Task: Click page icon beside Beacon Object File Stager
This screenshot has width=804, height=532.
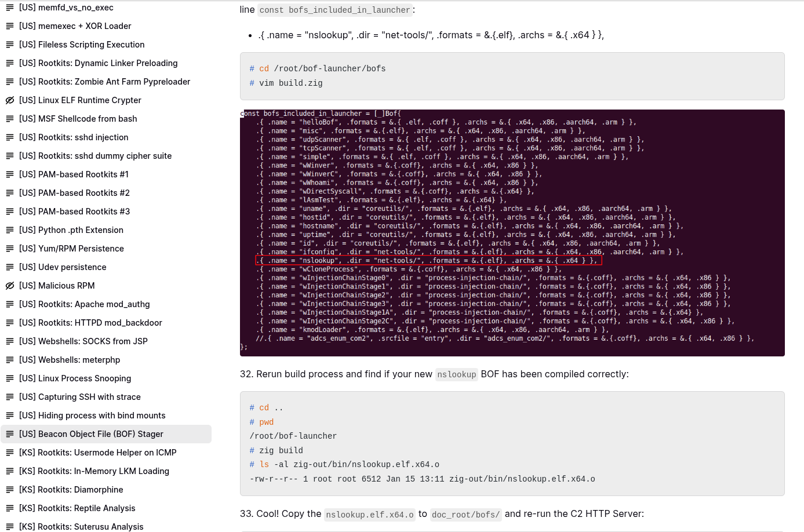Action: (x=10, y=434)
